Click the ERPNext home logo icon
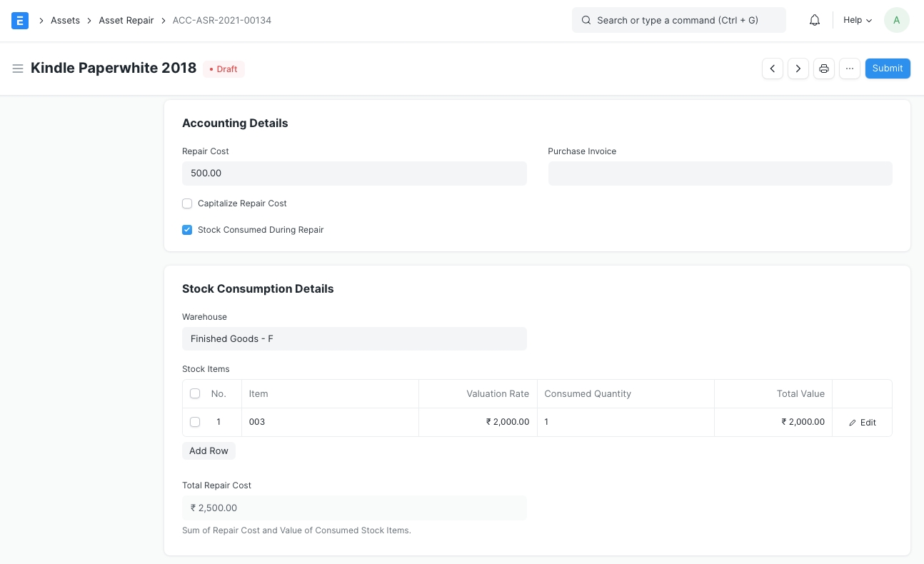This screenshot has height=564, width=924. tap(20, 21)
